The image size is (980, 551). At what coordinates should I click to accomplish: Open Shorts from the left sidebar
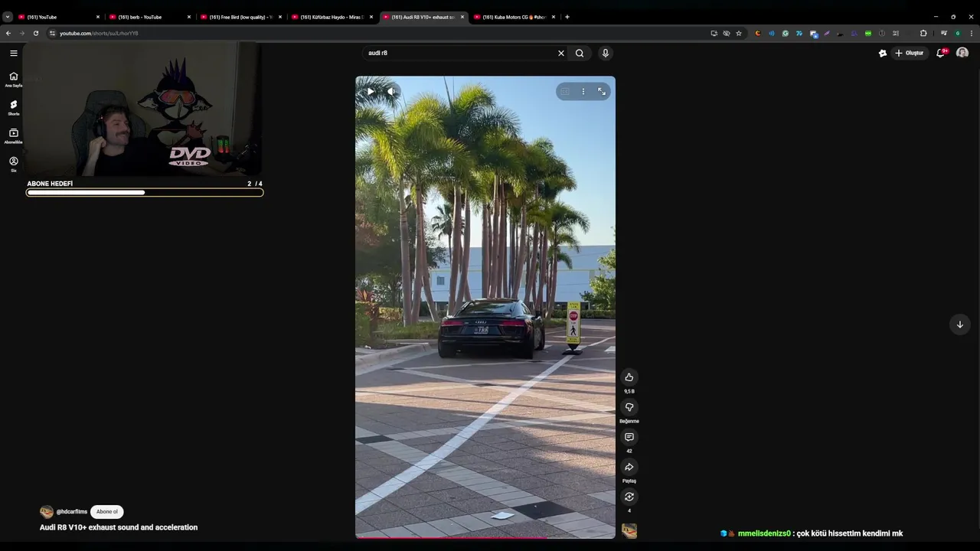tap(14, 107)
